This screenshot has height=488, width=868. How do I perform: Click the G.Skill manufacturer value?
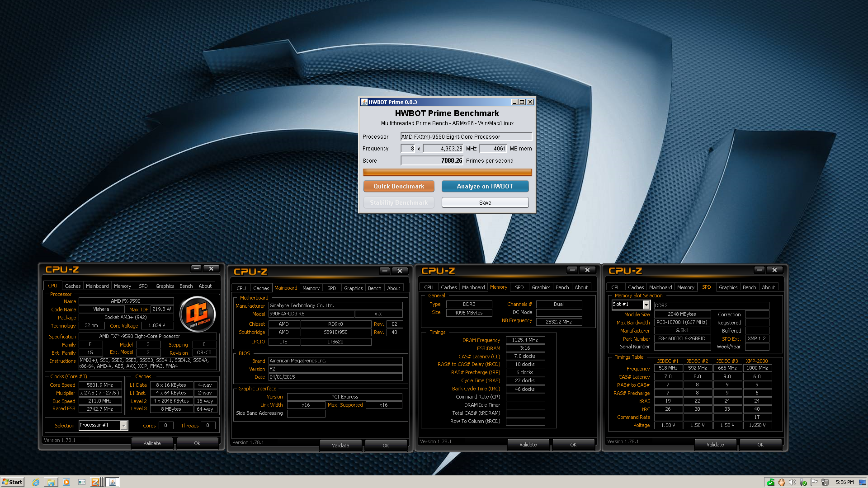[x=682, y=330]
